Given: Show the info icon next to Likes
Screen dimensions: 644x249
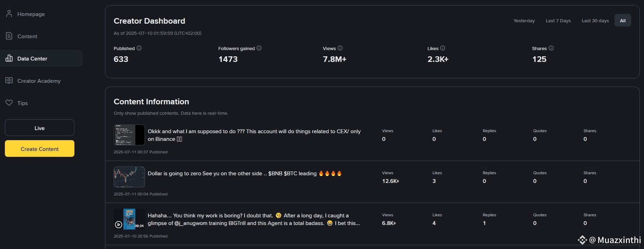Looking at the screenshot, I should (x=443, y=48).
